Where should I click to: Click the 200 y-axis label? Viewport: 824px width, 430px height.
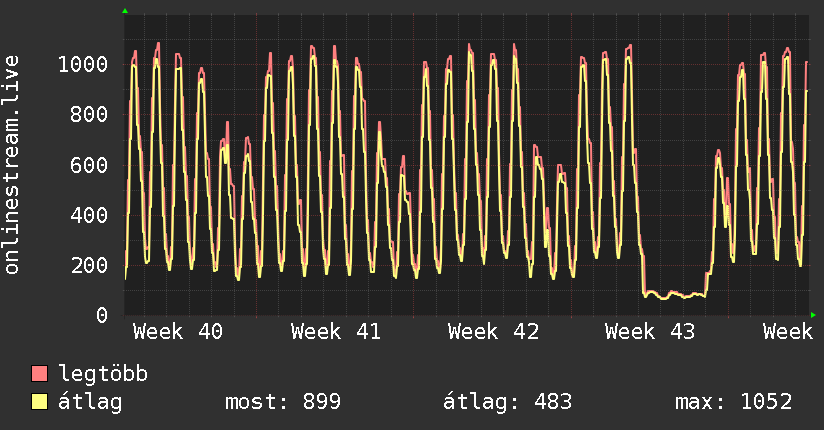(x=89, y=265)
